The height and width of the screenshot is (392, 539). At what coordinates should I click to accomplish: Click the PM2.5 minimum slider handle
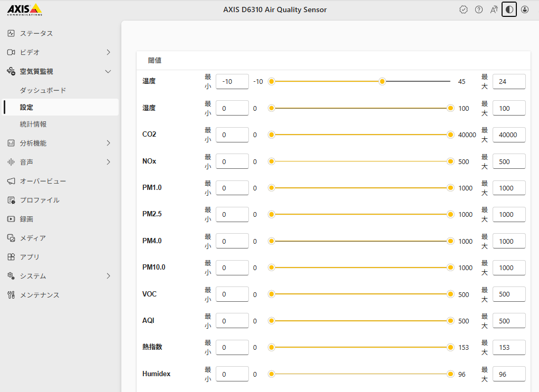pyautogui.click(x=272, y=215)
